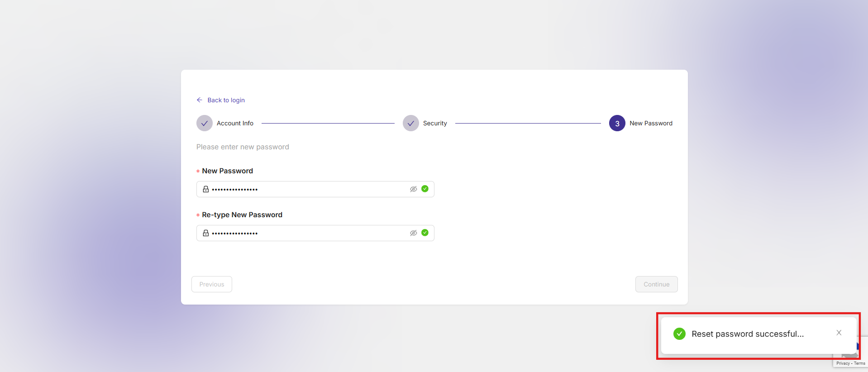Click the green success icon in notification
The image size is (868, 372).
679,334
